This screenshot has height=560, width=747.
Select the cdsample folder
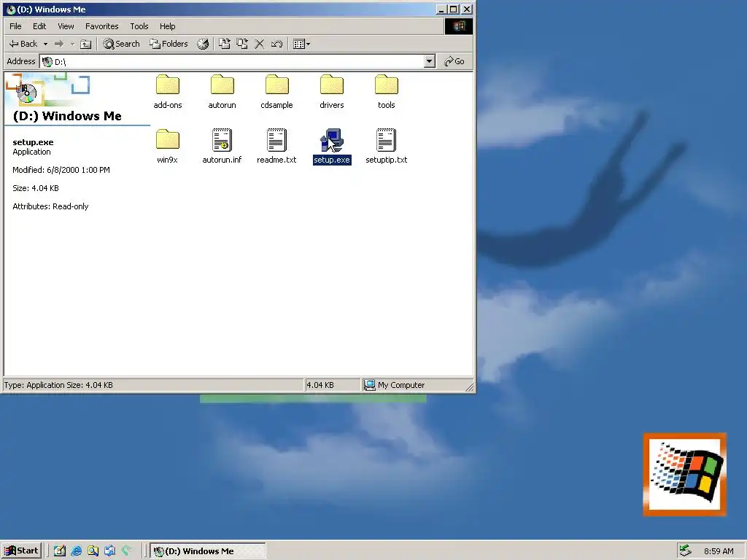pos(276,91)
